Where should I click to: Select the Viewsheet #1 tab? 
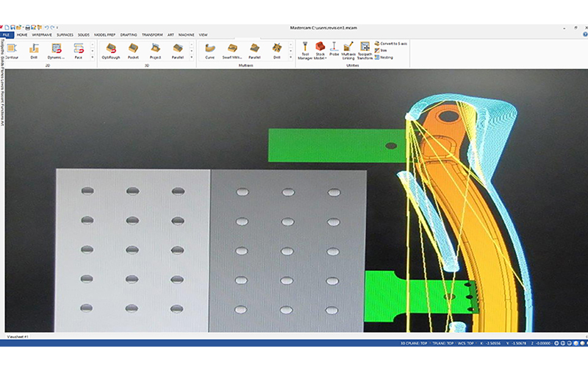tap(17, 337)
